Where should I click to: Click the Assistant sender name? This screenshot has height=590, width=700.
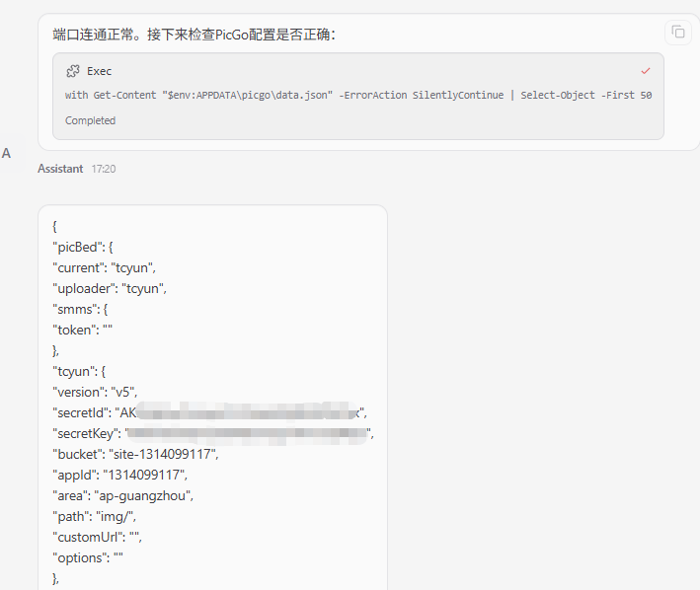(x=60, y=169)
